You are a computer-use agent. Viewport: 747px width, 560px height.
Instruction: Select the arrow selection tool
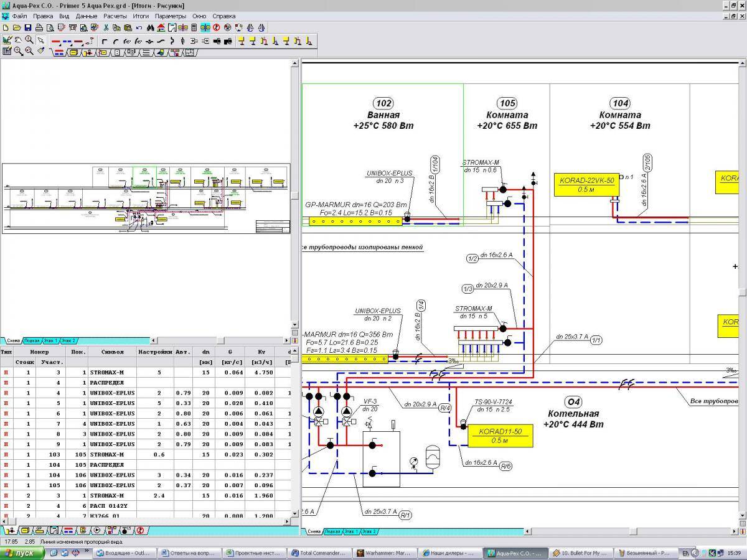coord(40,41)
